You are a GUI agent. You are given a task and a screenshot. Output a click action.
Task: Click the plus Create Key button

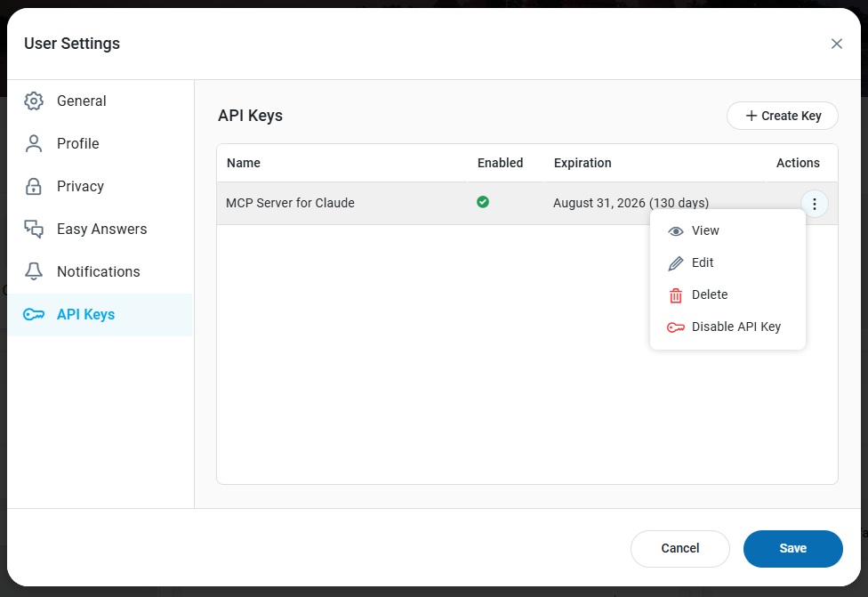pos(783,116)
